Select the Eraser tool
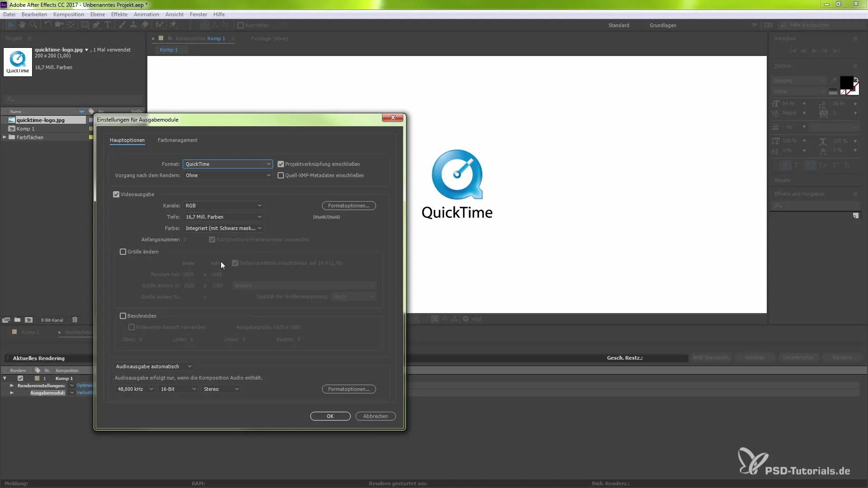This screenshot has width=868, height=488. (x=145, y=25)
